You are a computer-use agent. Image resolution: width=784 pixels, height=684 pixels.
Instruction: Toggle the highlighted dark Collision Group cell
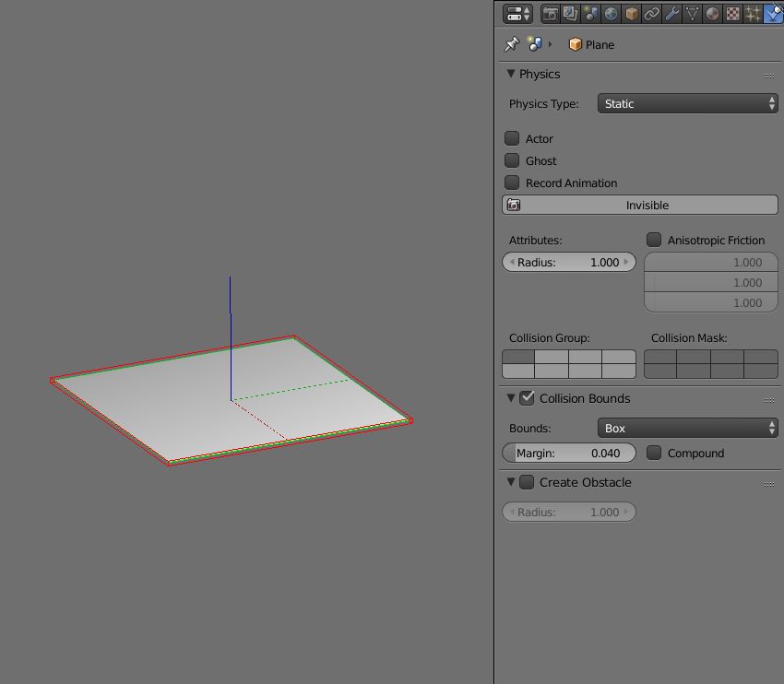tap(518, 358)
